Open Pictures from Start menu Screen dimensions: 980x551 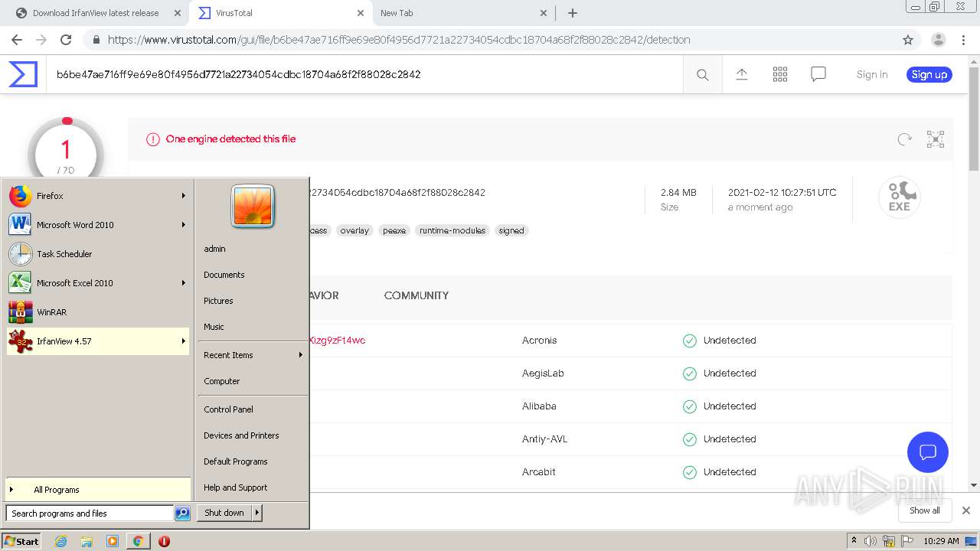click(x=218, y=301)
